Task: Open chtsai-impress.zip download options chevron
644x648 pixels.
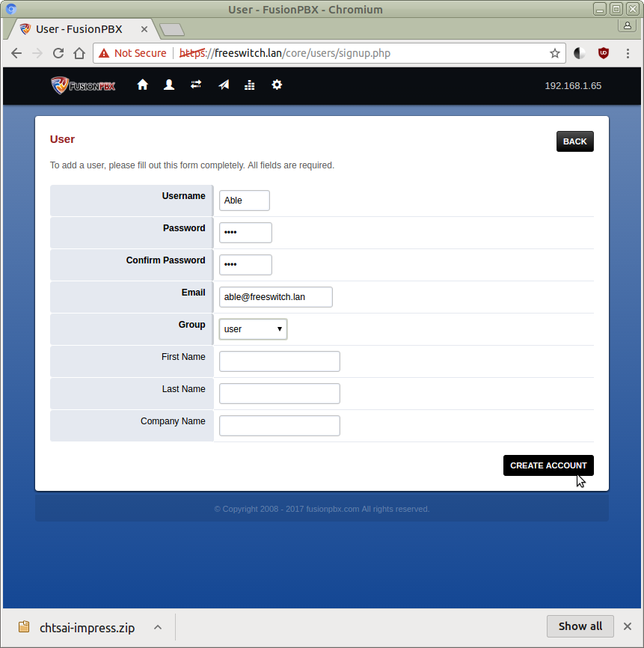Action: click(158, 627)
